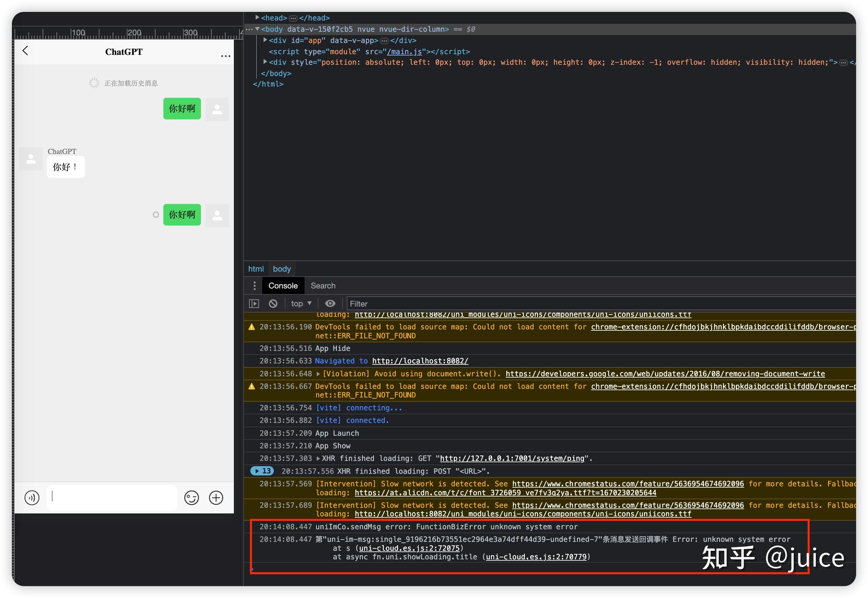868x598 pixels.
Task: Open the uni-cloud.es.js:2:70779 source link
Action: pyautogui.click(x=536, y=557)
